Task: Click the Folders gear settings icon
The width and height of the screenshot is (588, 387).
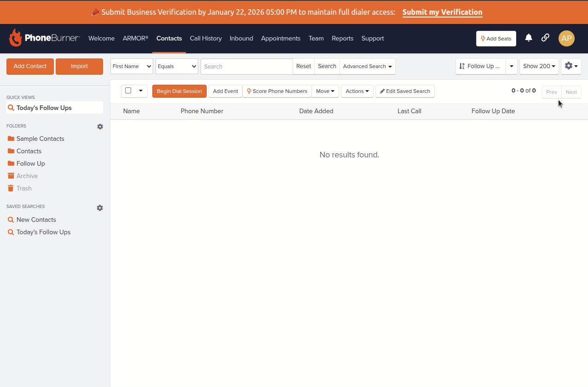Action: 100,127
